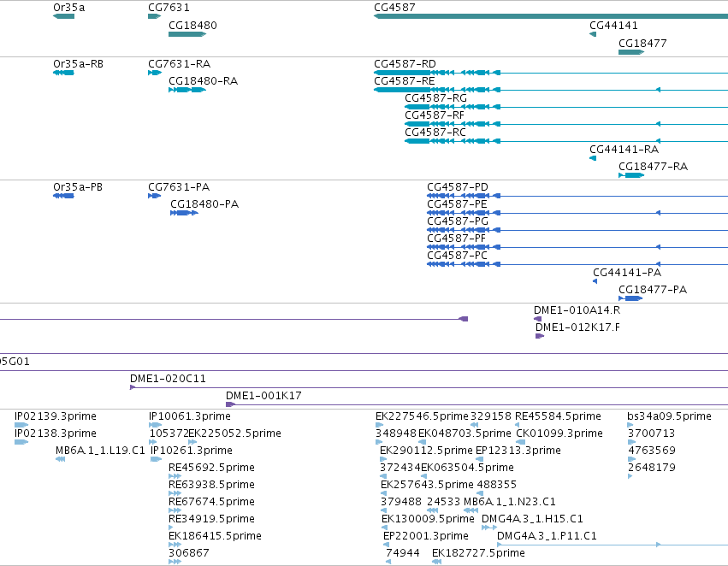The width and height of the screenshot is (728, 566).
Task: Select EST EK225052.5prime
Action: (x=192, y=442)
